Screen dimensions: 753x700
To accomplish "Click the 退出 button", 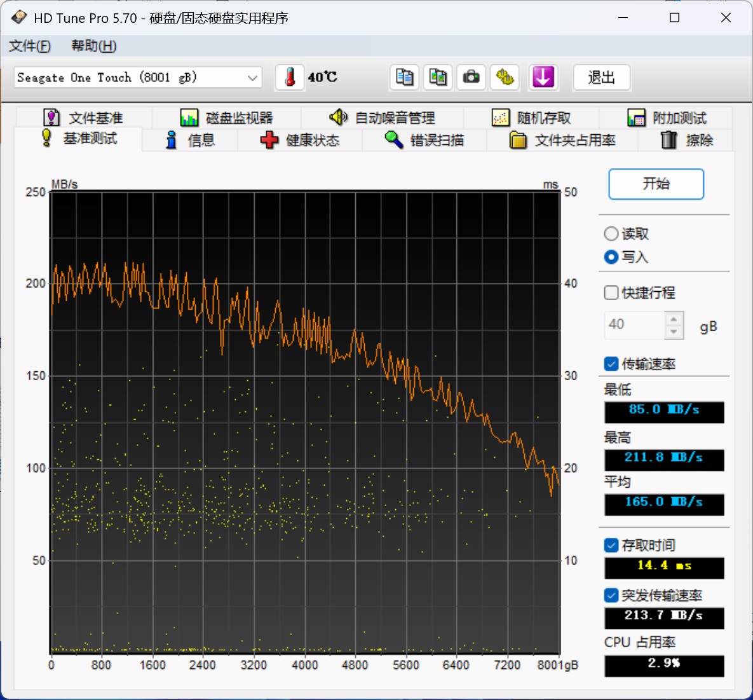I will point(601,78).
